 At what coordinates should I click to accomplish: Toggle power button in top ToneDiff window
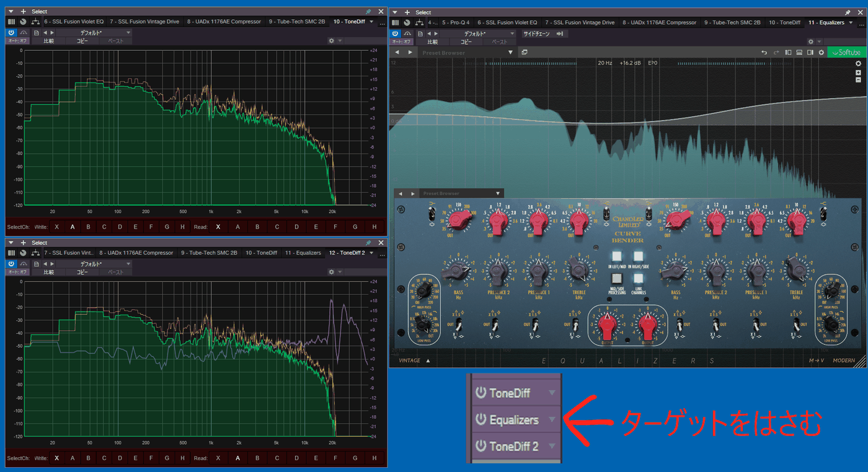[12, 32]
